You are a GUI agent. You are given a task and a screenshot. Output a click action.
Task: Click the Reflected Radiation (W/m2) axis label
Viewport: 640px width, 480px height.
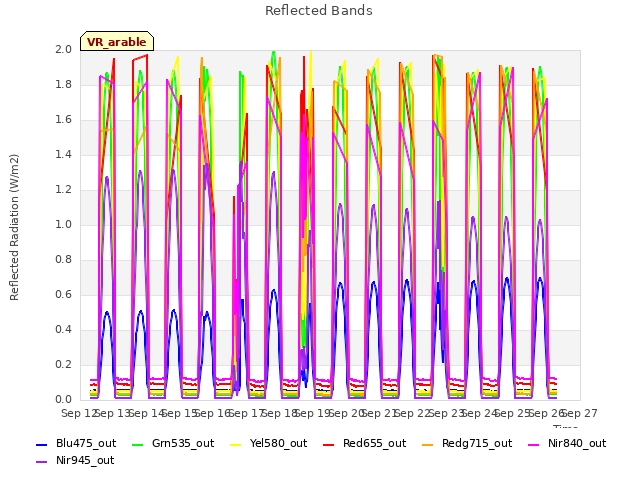14,227
